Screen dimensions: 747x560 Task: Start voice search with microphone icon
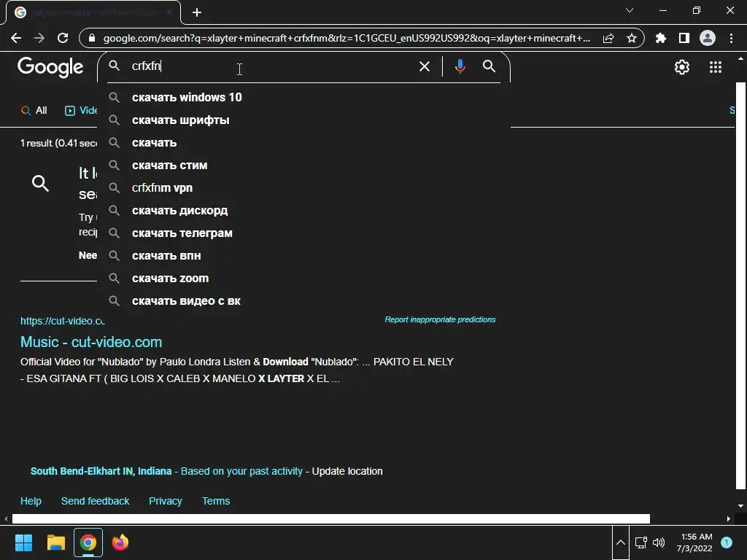point(460,66)
